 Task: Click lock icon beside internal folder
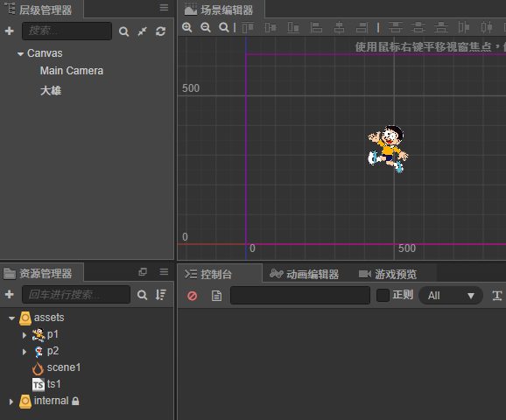click(75, 401)
